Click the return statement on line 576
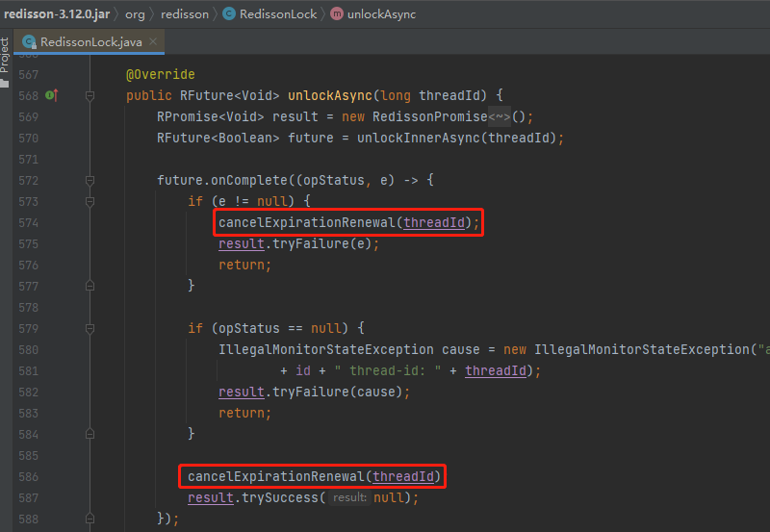 [244, 265]
